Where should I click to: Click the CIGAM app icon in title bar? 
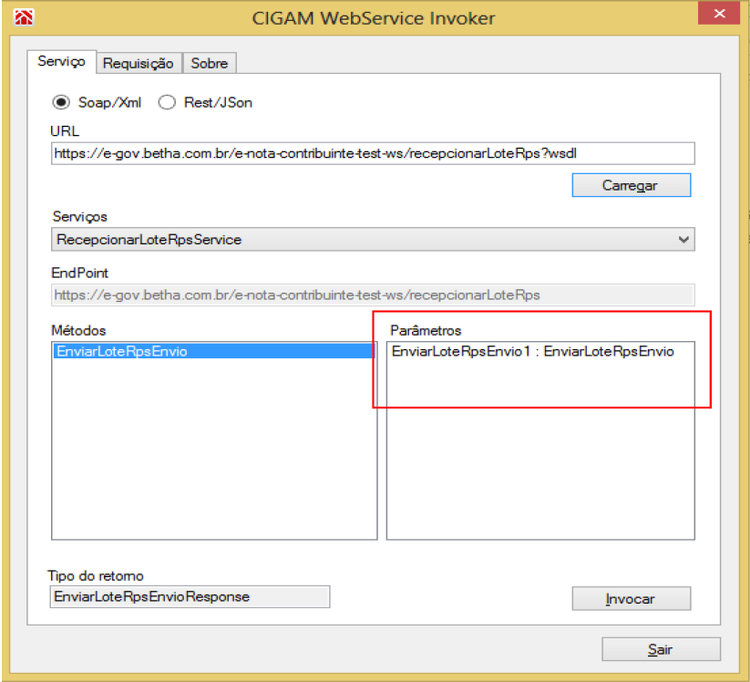23,18
